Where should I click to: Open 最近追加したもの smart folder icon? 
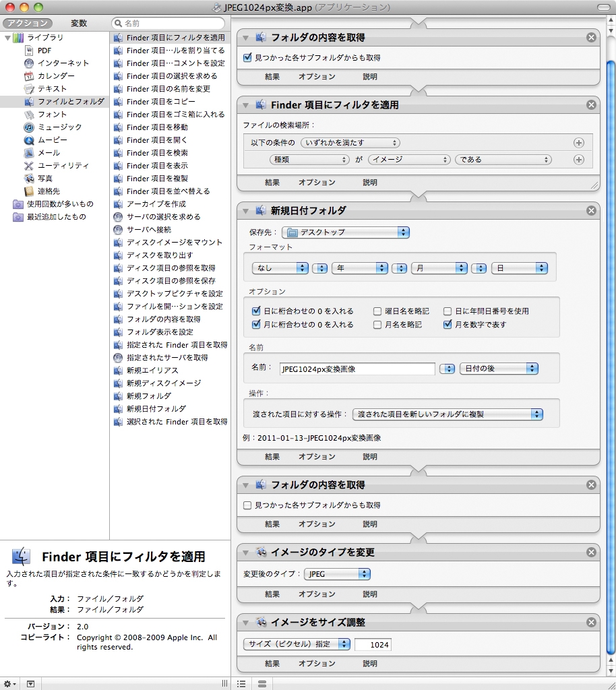coord(18,216)
